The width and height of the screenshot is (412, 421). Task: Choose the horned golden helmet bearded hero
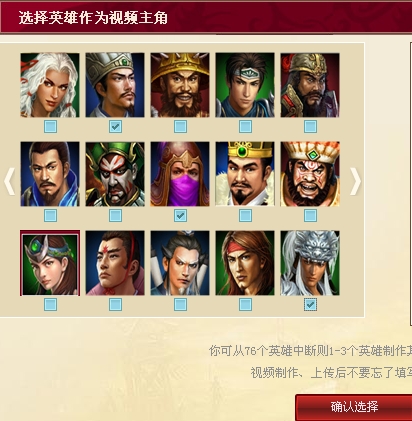[180, 85]
